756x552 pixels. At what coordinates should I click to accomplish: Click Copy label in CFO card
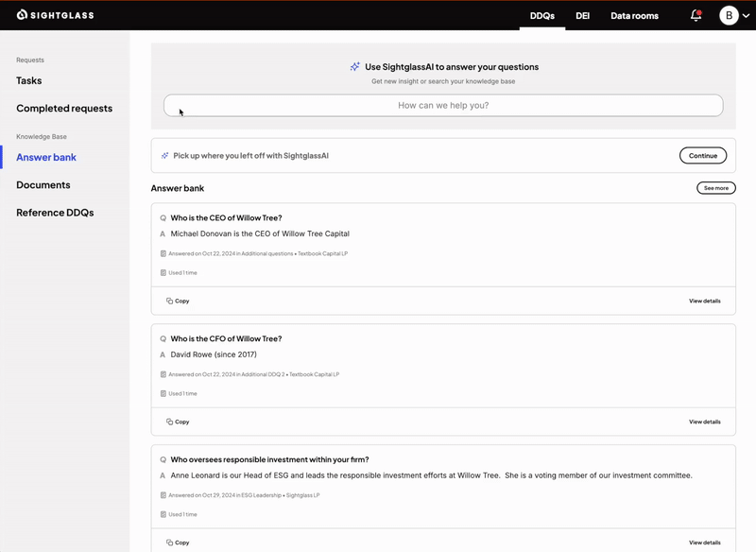pyautogui.click(x=181, y=422)
